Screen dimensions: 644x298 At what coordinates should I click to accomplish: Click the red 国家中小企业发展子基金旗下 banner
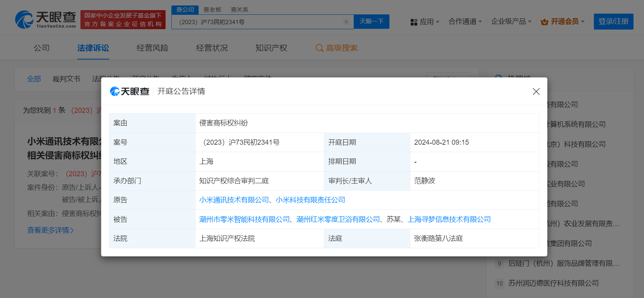coord(123,19)
